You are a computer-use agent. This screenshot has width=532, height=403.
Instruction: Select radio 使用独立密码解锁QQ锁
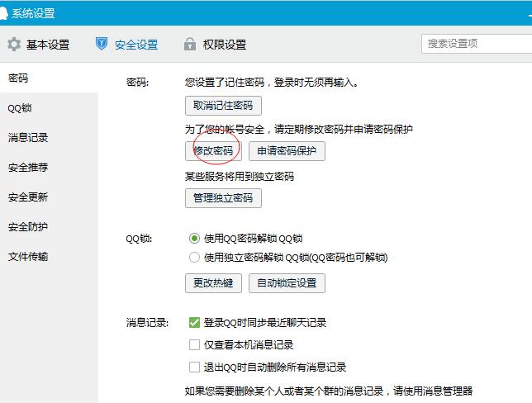pos(194,257)
